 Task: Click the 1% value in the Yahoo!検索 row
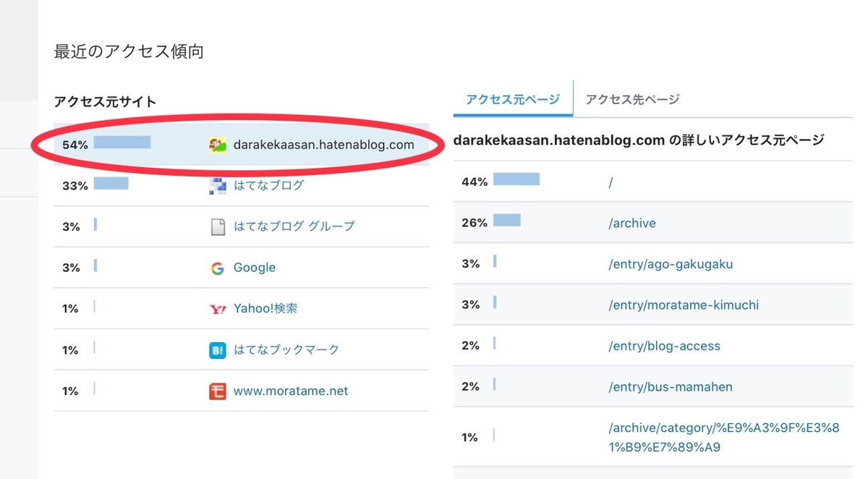[70, 309]
